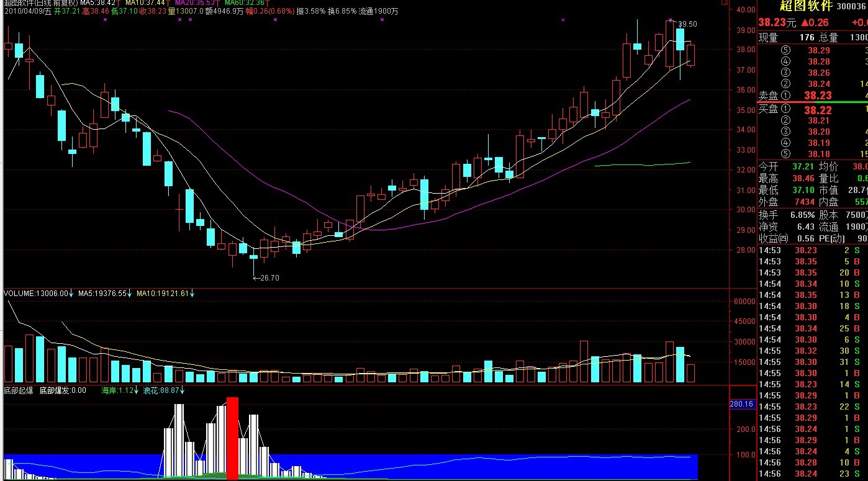This screenshot has height=481, width=868.
Task: Click the 最高 high price in quote panel
Action: coord(803,178)
